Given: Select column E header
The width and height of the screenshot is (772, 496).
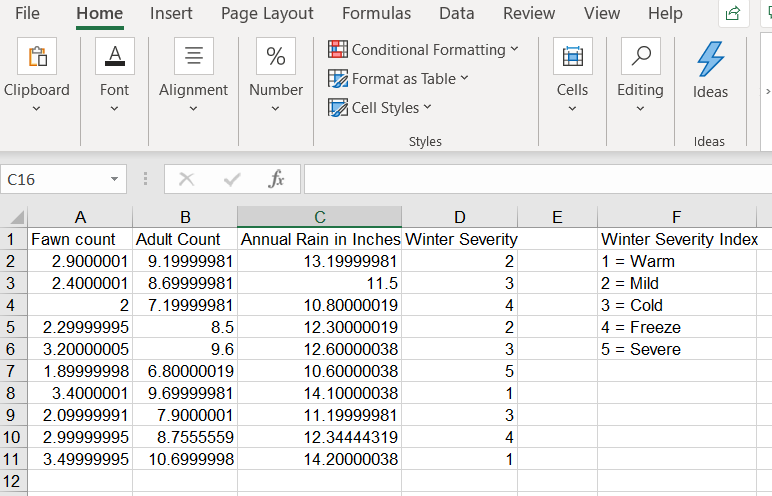Looking at the screenshot, I should (557, 217).
